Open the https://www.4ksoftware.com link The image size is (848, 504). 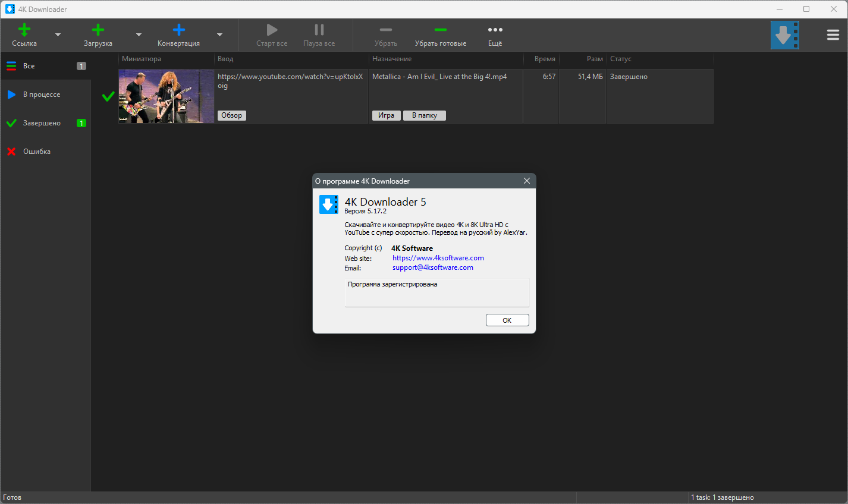[x=438, y=258]
